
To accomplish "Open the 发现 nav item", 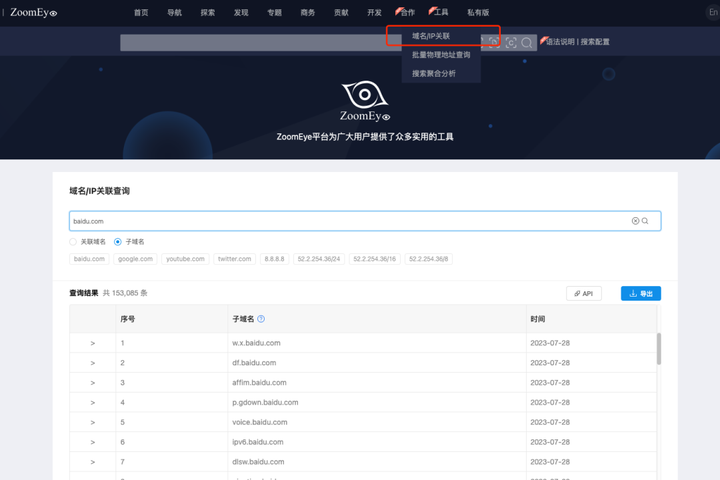I will click(241, 12).
